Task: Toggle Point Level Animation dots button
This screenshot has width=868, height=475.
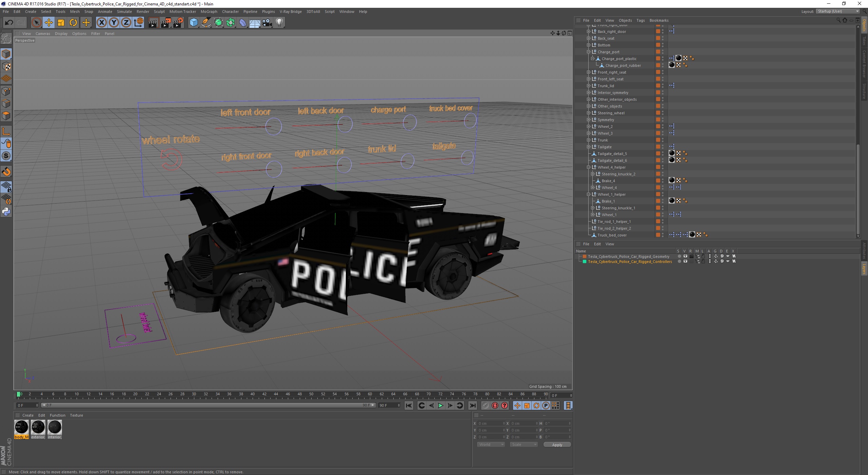Action: (x=555, y=405)
